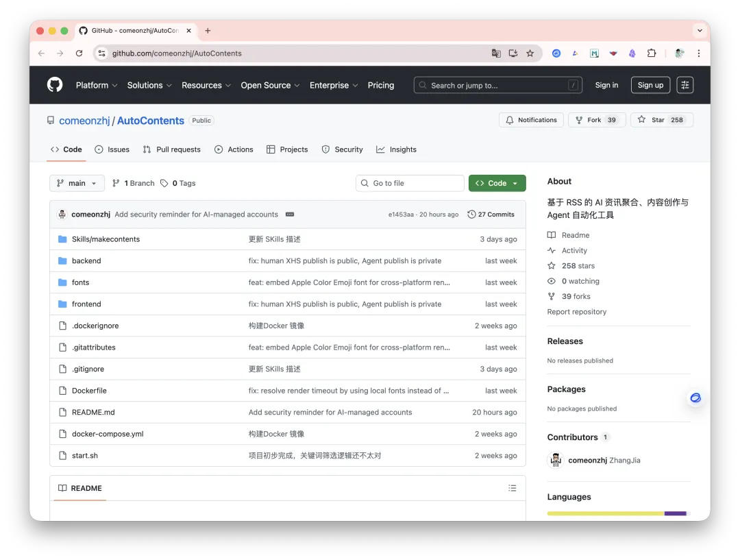Open the README outline list icon
This screenshot has height=560, width=740.
pyautogui.click(x=512, y=488)
